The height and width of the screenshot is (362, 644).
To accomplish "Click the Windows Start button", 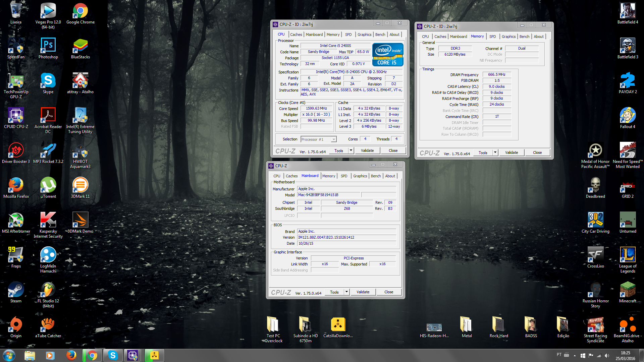I will pos(9,355).
